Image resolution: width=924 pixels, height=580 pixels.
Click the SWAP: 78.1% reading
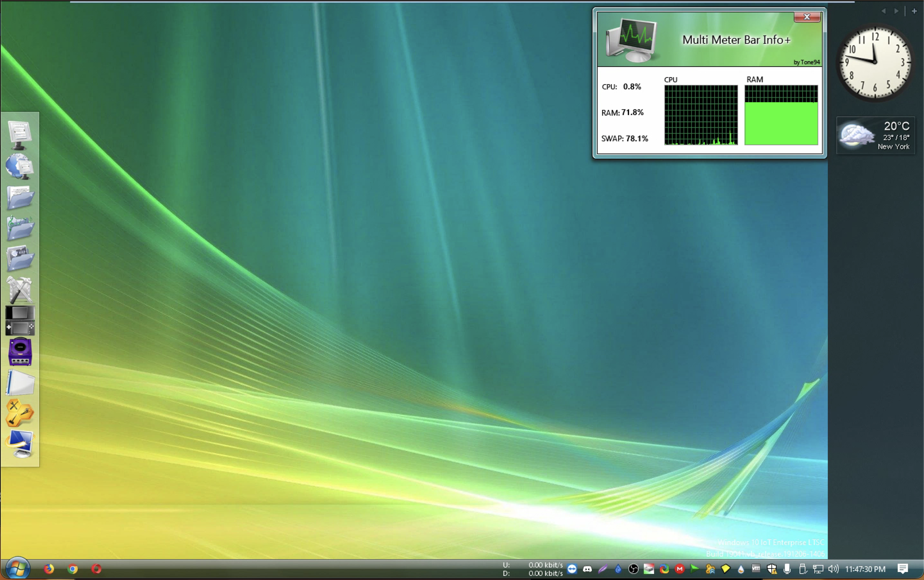(625, 138)
